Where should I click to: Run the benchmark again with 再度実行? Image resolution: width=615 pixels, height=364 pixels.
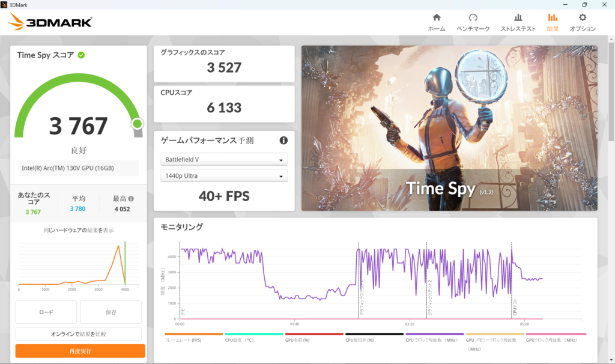[80, 351]
